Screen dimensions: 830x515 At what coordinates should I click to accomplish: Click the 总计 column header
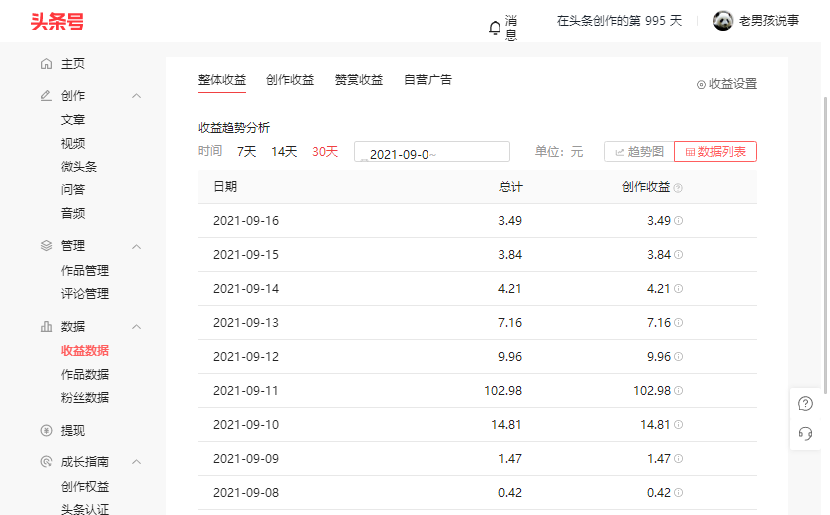click(510, 187)
